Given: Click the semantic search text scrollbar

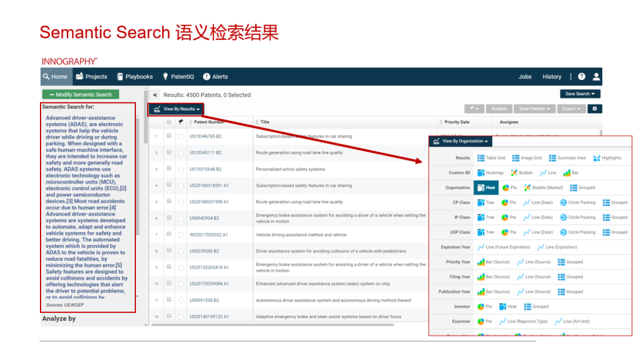Looking at the screenshot, I should tap(138, 176).
